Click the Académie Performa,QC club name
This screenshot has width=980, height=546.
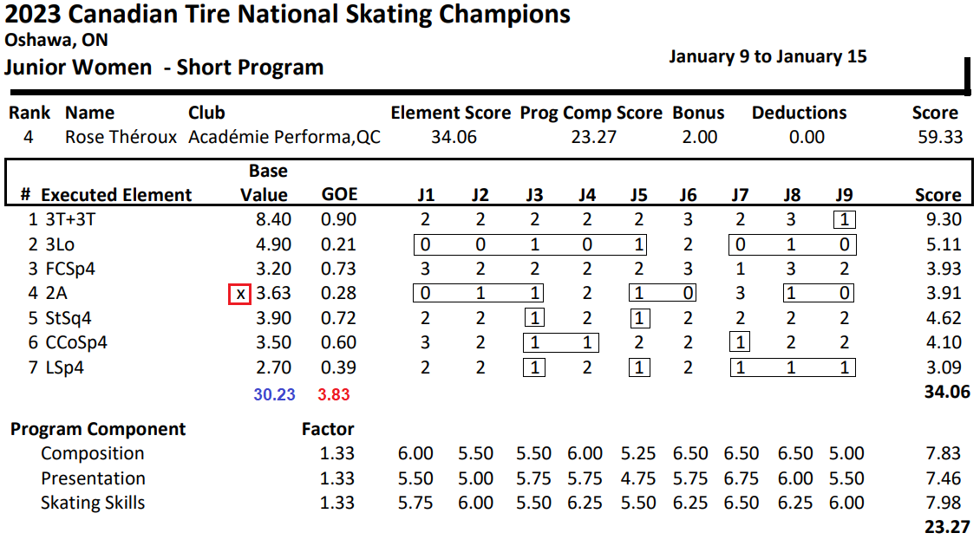tap(284, 137)
